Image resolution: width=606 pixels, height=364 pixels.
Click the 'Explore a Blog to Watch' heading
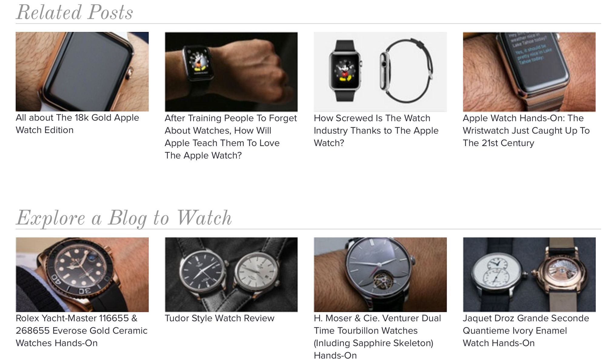[x=124, y=218]
